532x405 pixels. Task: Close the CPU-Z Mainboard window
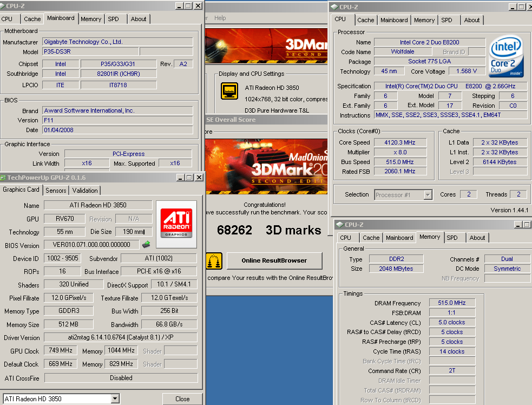[198, 6]
